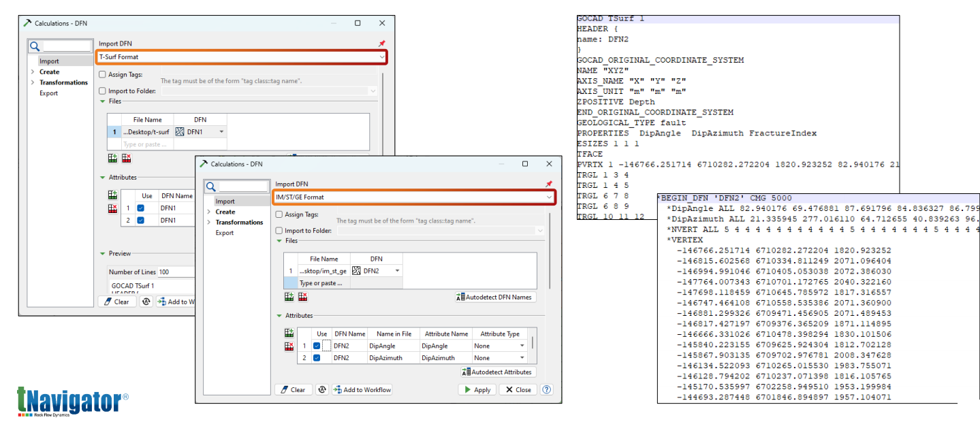The height and width of the screenshot is (422, 980).
Task: Click the DFN2 object icon in Files table
Action: pos(356,271)
